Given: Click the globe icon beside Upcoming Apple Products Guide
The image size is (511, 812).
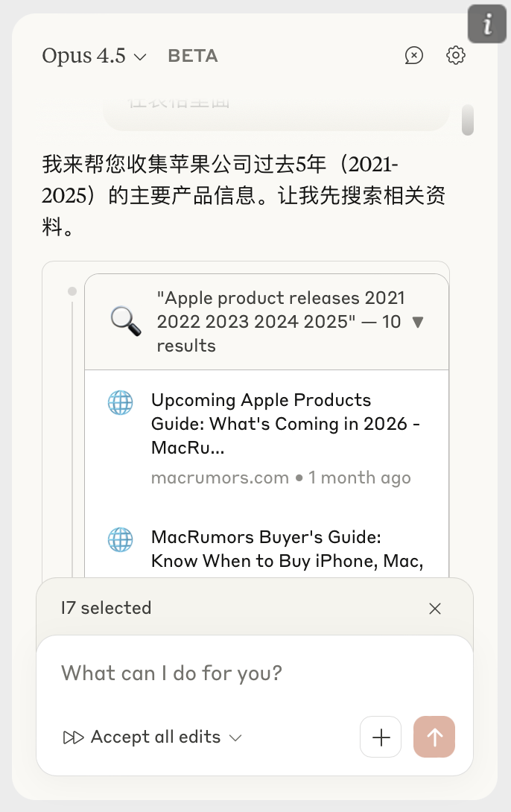Looking at the screenshot, I should click(120, 402).
